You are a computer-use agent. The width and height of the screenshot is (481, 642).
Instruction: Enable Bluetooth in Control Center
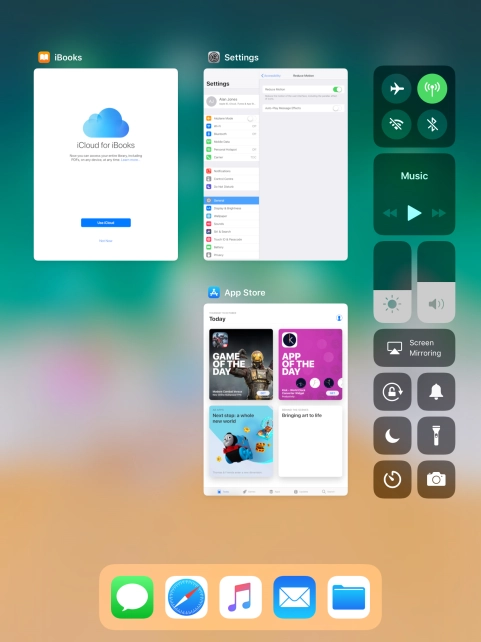click(432, 124)
